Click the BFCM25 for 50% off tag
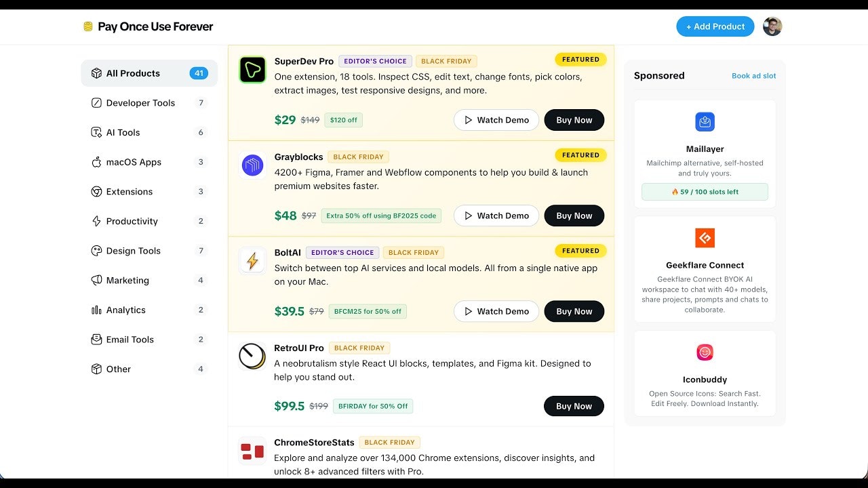 click(x=368, y=311)
